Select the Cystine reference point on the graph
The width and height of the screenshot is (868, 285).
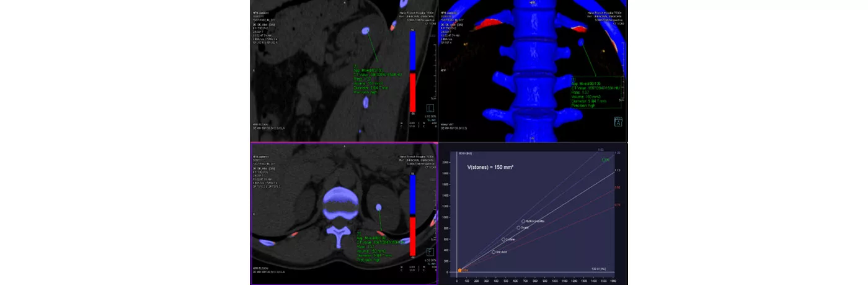503,239
